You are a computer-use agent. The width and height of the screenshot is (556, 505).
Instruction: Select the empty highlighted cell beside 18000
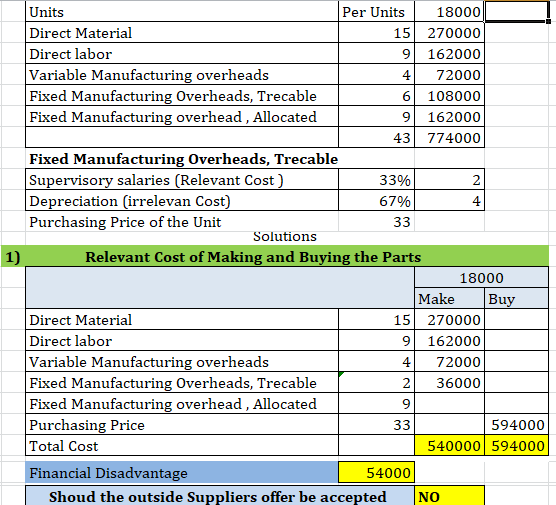[517, 12]
